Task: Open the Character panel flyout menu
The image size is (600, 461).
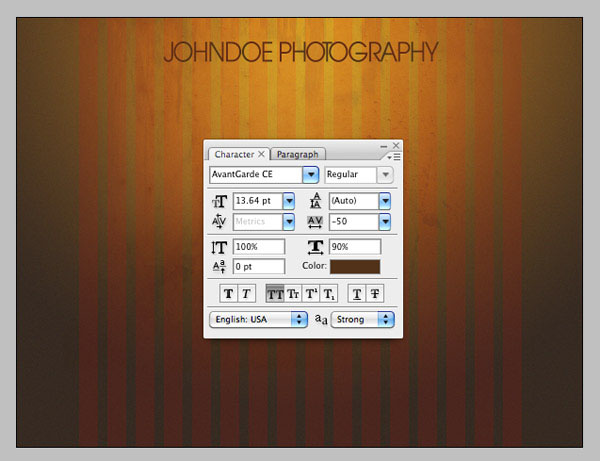Action: [394, 157]
